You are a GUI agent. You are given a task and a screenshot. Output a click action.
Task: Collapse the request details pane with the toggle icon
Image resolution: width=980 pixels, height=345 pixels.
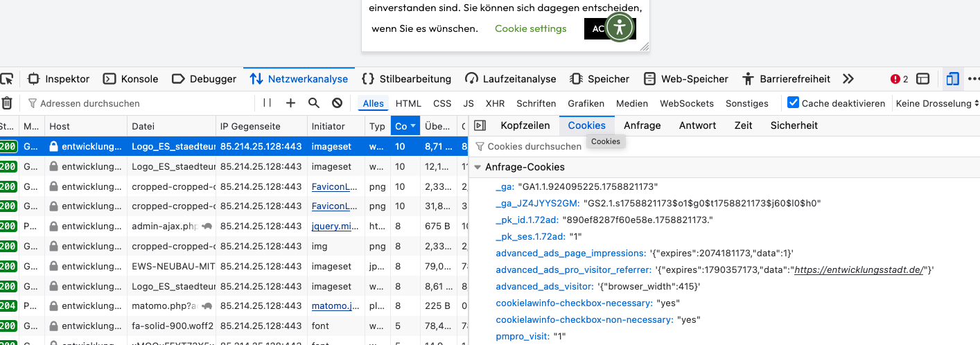480,125
